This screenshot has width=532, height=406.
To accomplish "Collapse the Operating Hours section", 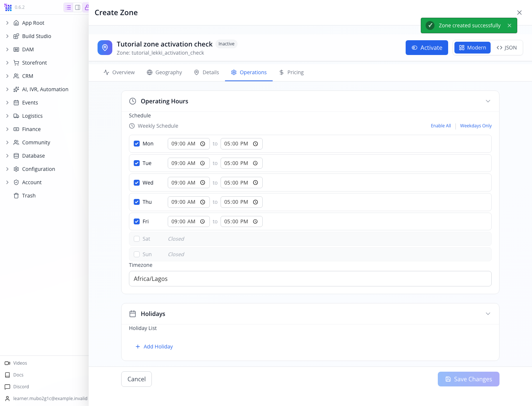I will pyautogui.click(x=488, y=101).
